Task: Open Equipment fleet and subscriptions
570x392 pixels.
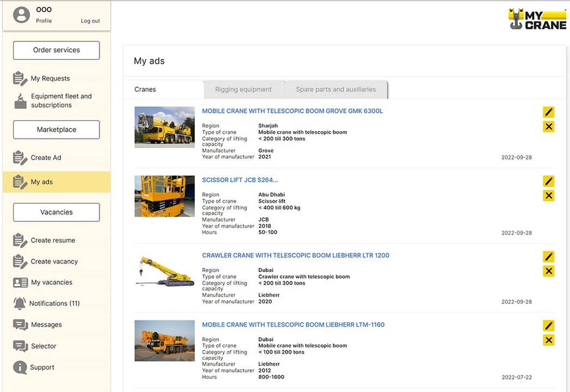Action: (61, 101)
